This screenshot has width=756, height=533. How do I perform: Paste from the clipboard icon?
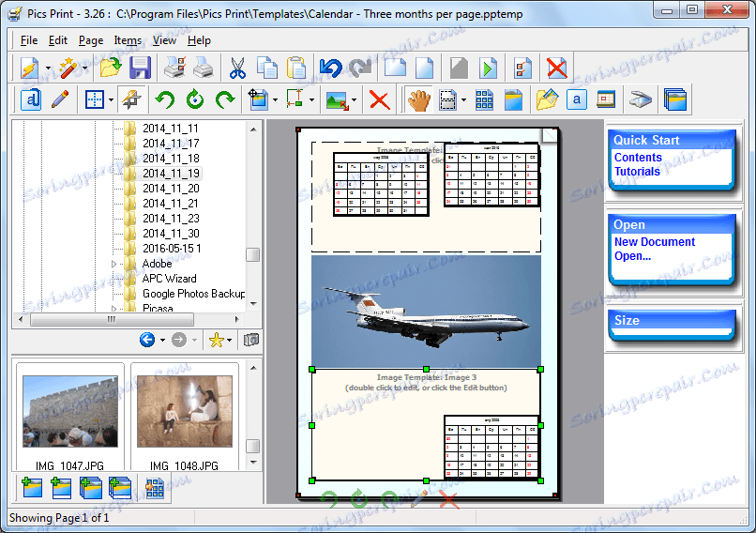click(x=296, y=68)
